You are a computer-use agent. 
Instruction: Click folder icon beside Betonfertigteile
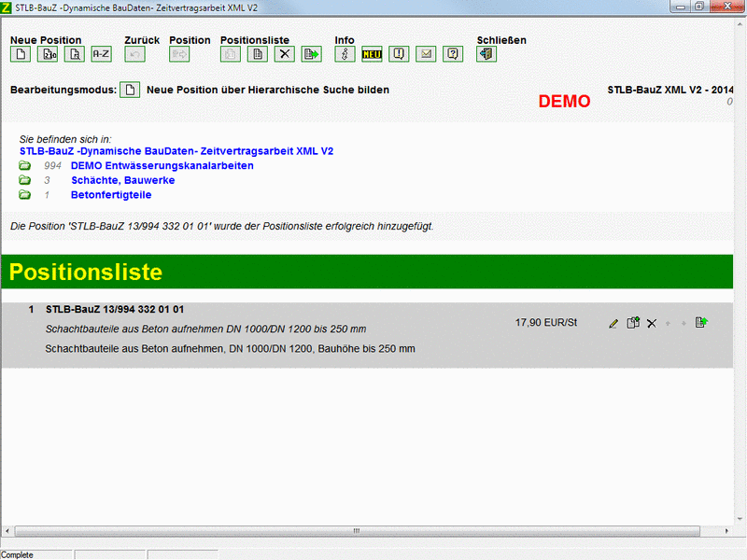point(25,195)
